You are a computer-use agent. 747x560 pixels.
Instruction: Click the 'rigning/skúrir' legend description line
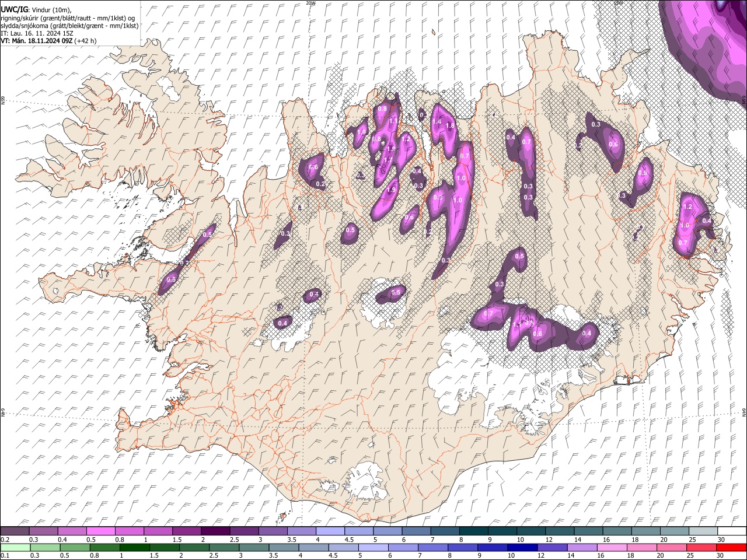coord(68,18)
